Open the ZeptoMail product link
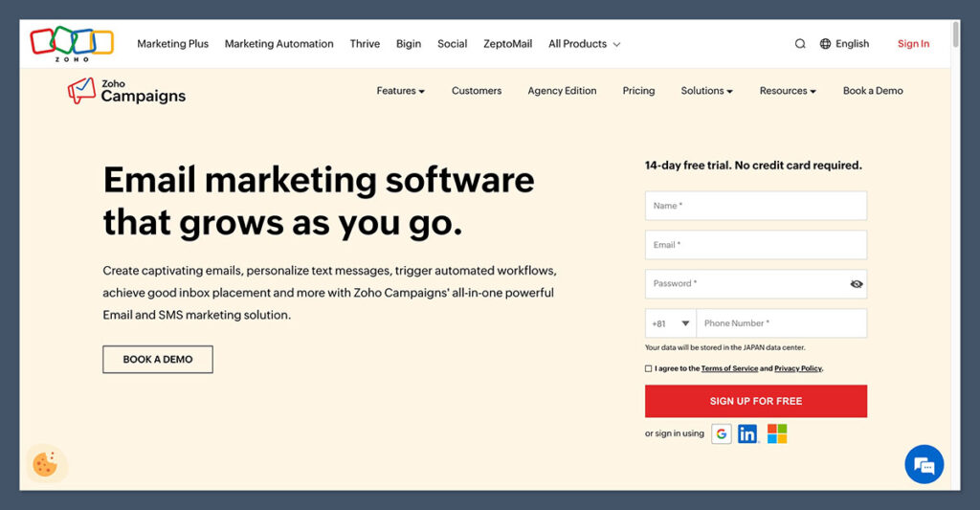980x510 pixels. coord(507,44)
